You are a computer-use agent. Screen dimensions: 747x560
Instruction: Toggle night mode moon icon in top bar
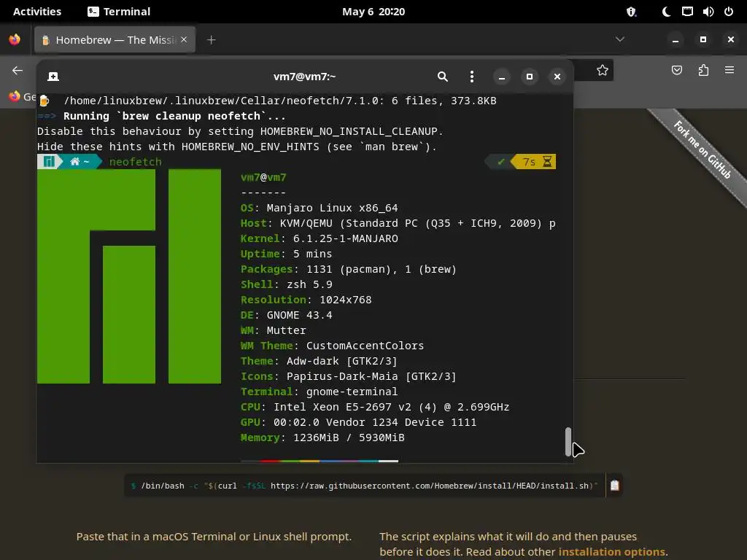click(x=667, y=12)
